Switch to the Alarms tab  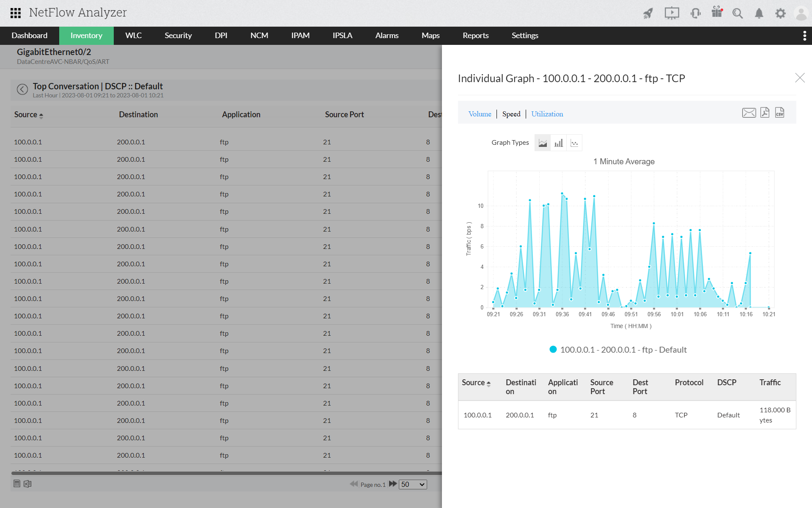386,36
